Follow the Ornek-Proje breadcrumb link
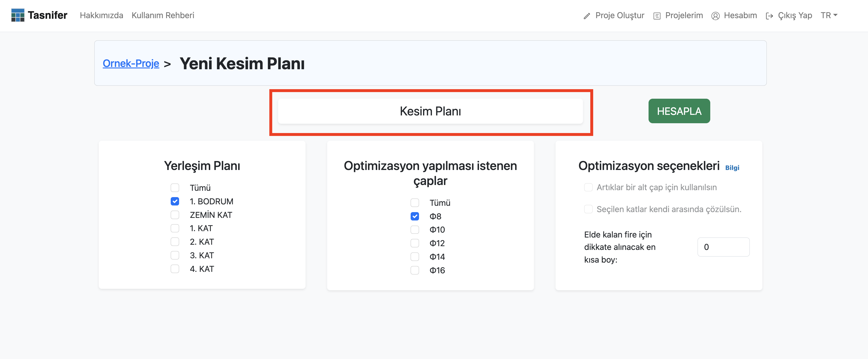868x359 pixels. pos(131,63)
